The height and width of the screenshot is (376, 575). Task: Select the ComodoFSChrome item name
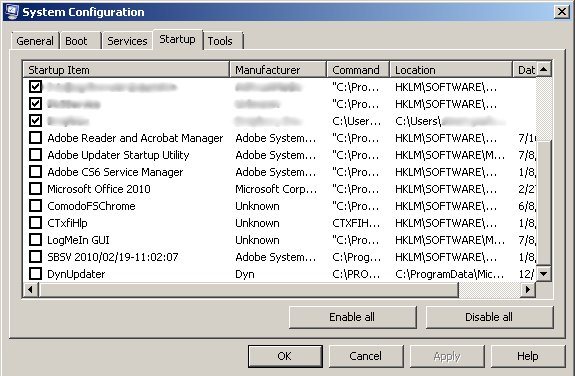pos(91,206)
